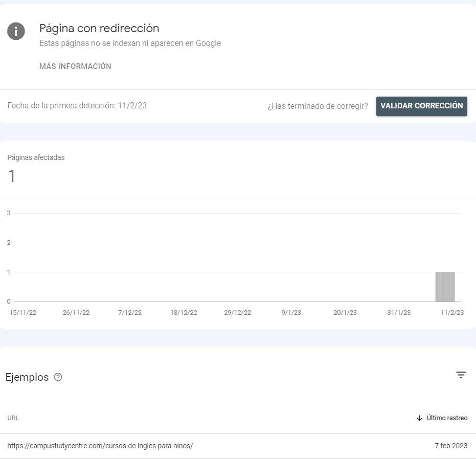Click the info icon beside Página con redirección

point(16,31)
